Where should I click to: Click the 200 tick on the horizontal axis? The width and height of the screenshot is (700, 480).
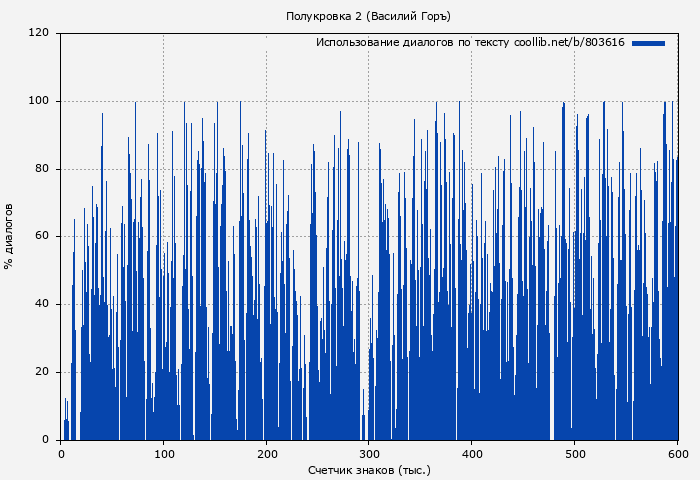coord(266,454)
